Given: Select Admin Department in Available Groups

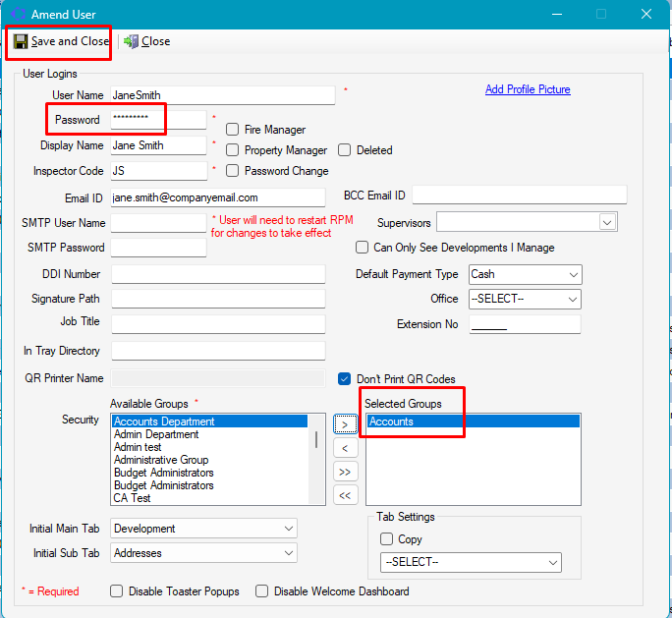Looking at the screenshot, I should (x=156, y=434).
